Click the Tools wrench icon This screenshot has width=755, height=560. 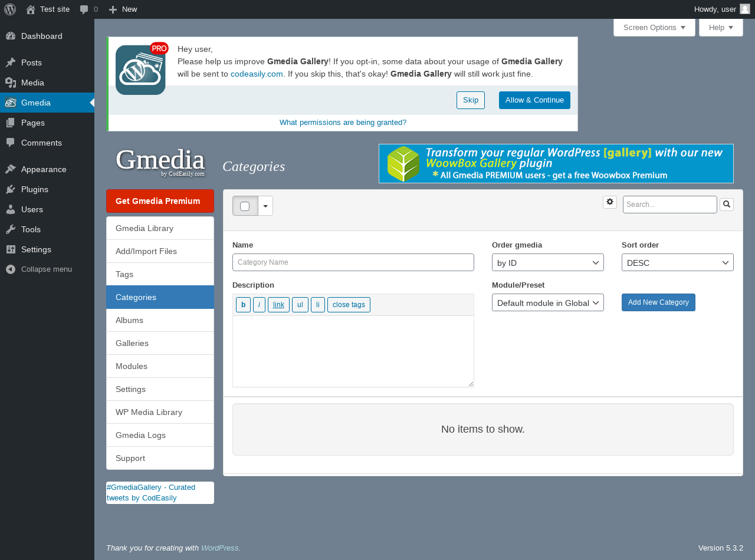pos(11,229)
